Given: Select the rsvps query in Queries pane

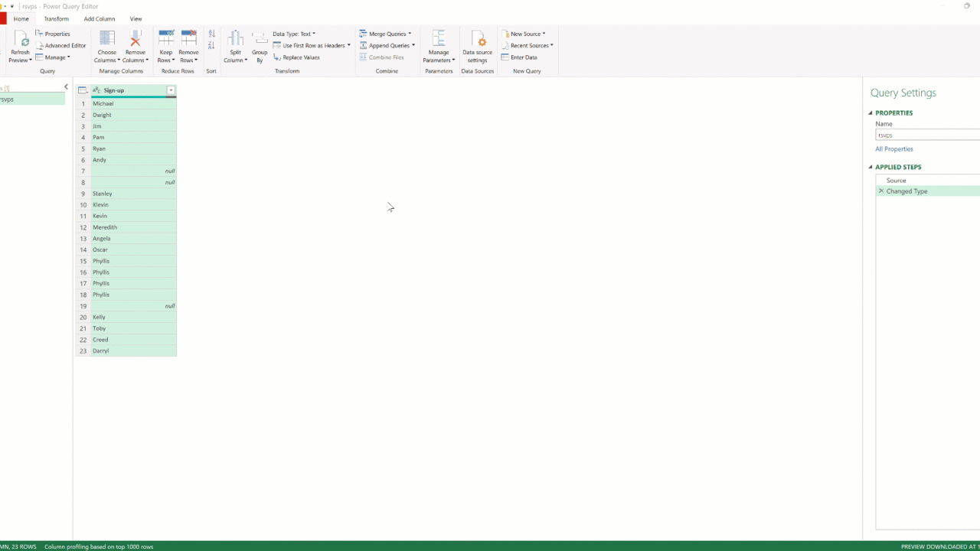Looking at the screenshot, I should coord(32,99).
